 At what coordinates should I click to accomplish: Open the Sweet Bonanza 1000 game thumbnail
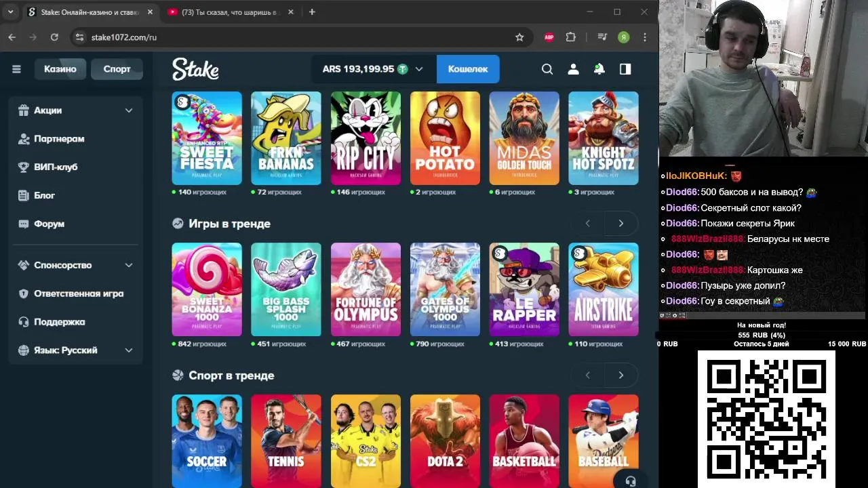point(207,289)
